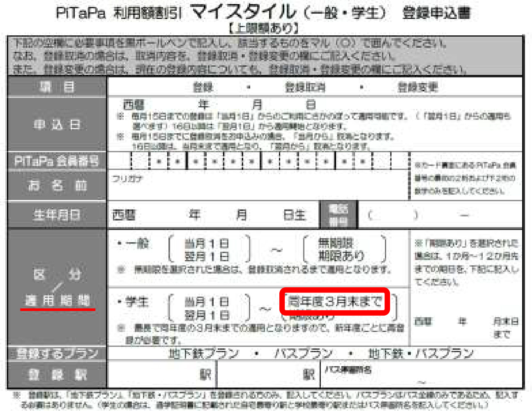Click the 登録するプラン label cell
This screenshot has width=532, height=411.
[57, 353]
